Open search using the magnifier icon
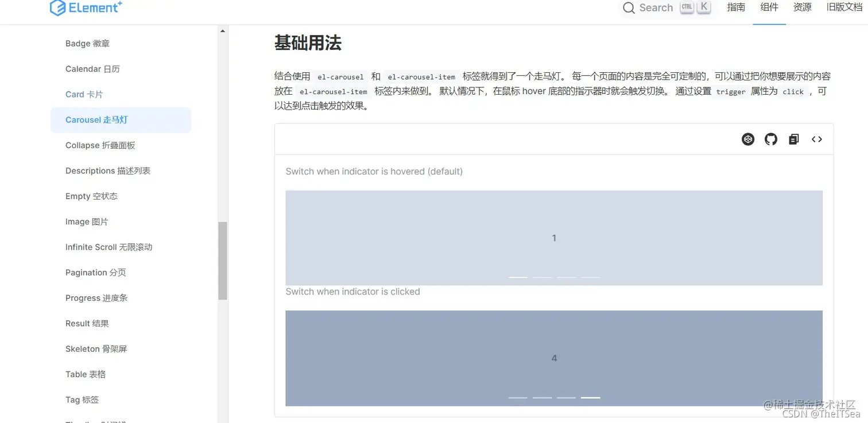 628,8
